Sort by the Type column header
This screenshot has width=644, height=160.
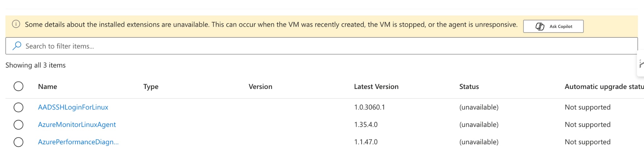point(151,86)
